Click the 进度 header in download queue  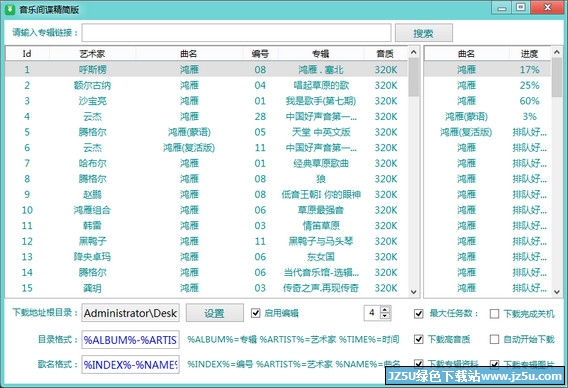coord(529,54)
